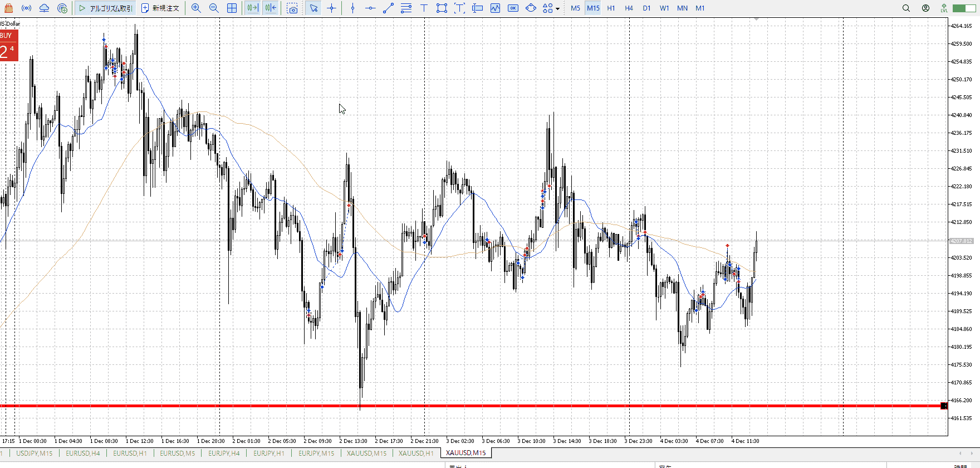Draw a vertical line on chart
Screen dimensions: 980x468
tap(352, 8)
